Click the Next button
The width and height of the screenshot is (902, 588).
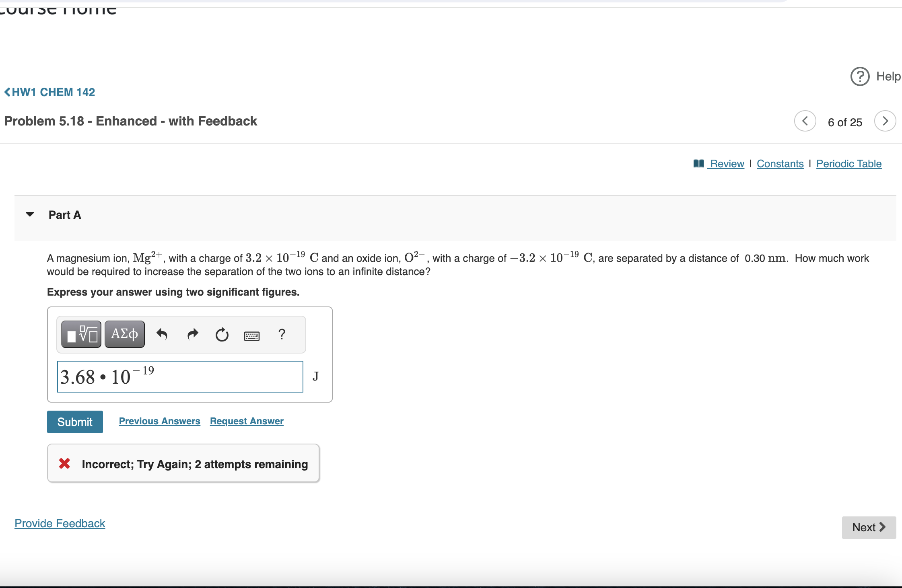tap(869, 527)
